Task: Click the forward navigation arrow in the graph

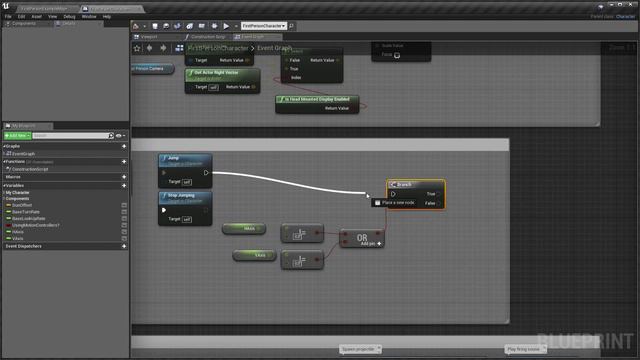Action: point(163,48)
